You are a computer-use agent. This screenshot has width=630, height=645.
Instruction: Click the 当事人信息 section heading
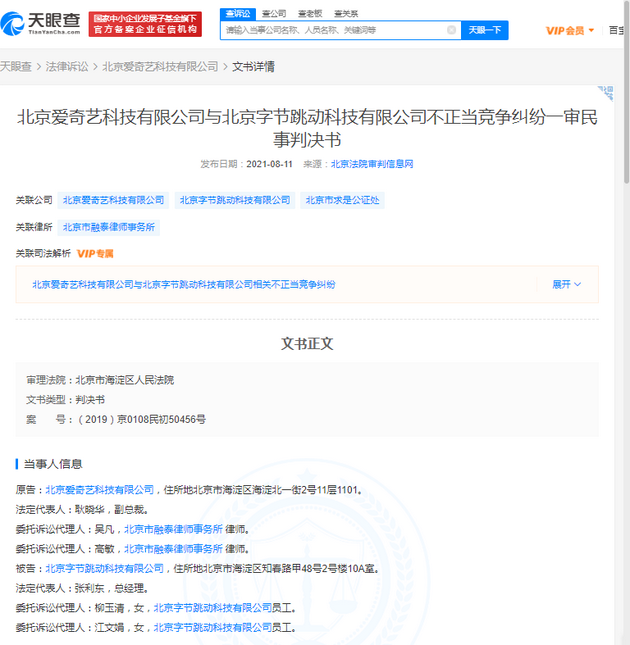click(53, 464)
